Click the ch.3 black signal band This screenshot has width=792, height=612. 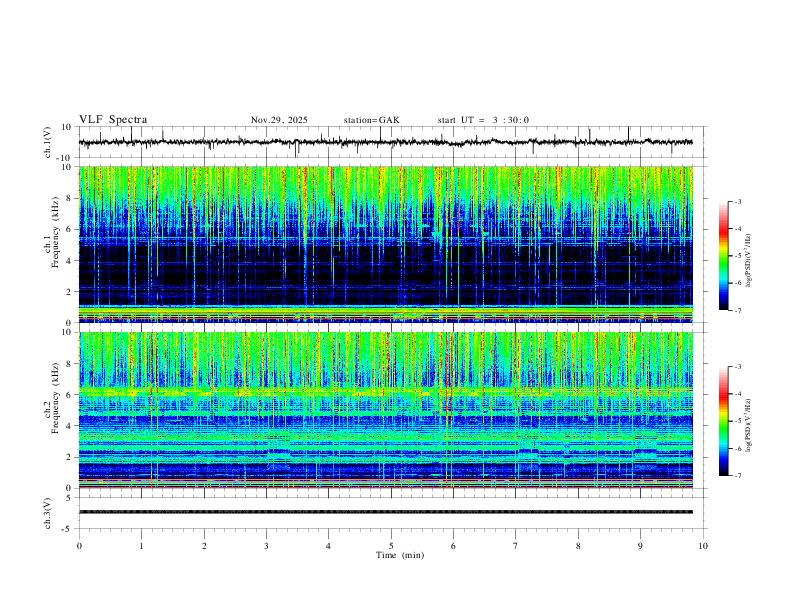tap(385, 512)
